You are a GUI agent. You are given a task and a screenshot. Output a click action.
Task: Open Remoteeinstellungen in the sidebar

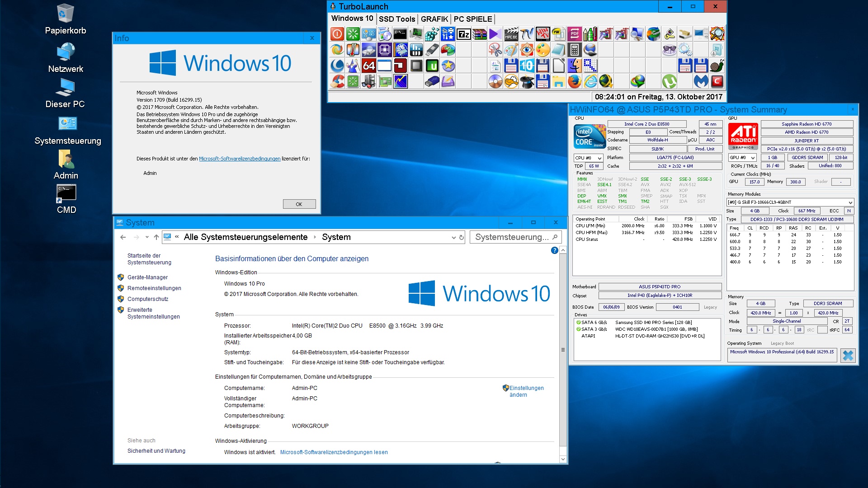154,288
